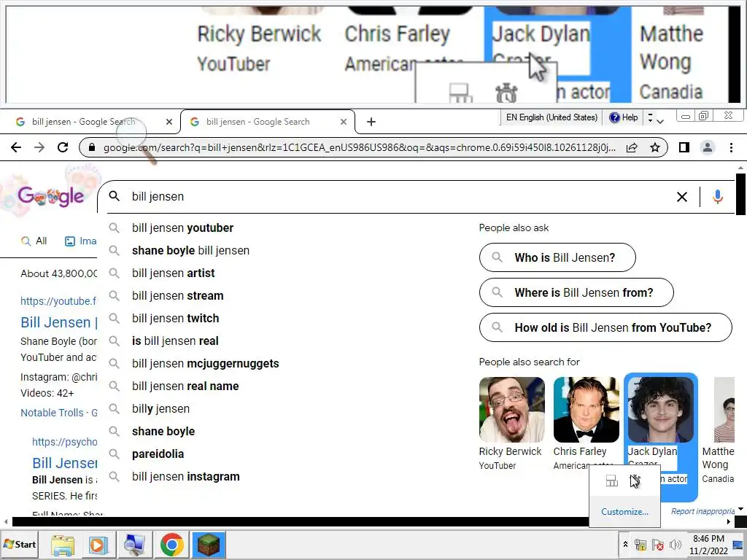747x560 pixels.
Task: Click the Chrome address bar URL
Action: [x=360, y=147]
